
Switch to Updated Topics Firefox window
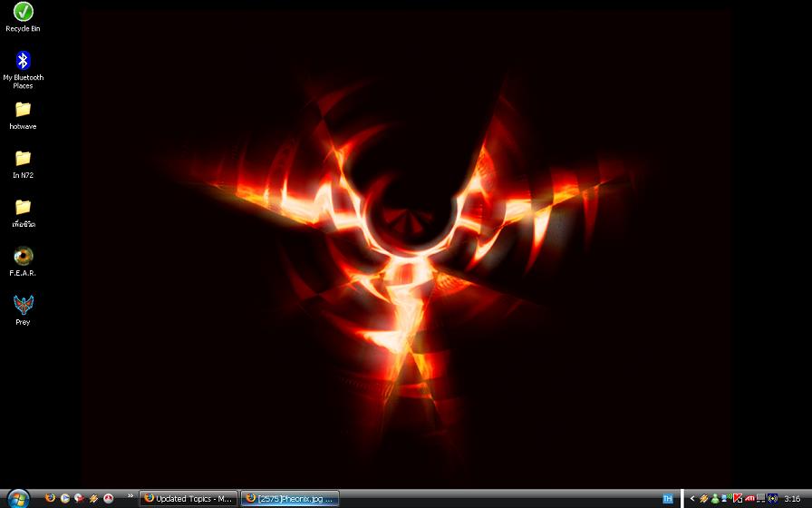188,499
